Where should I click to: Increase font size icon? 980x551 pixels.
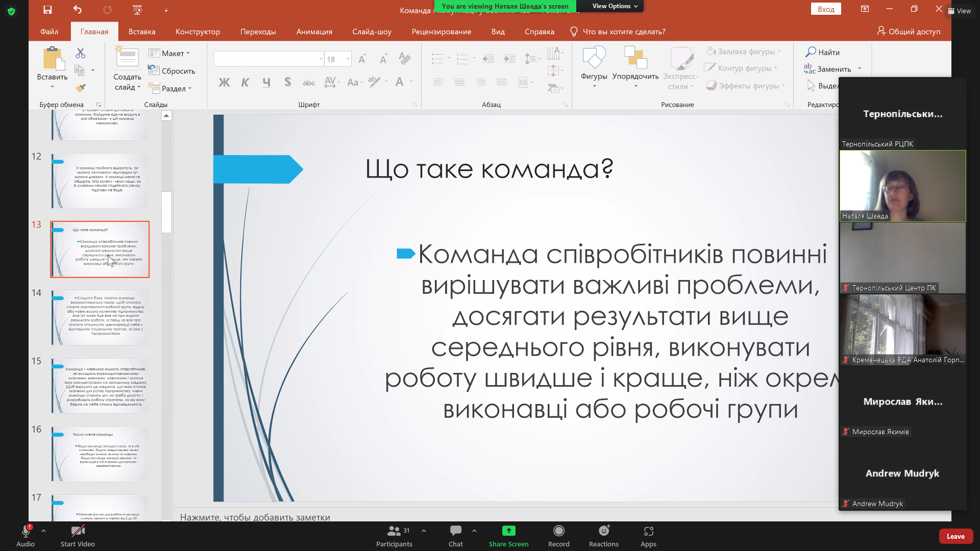362,59
